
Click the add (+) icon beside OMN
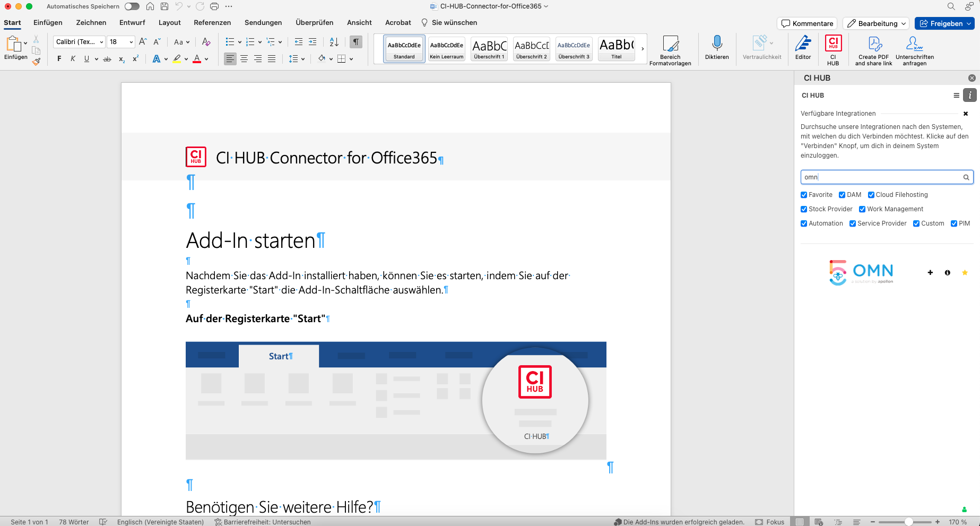pyautogui.click(x=930, y=273)
